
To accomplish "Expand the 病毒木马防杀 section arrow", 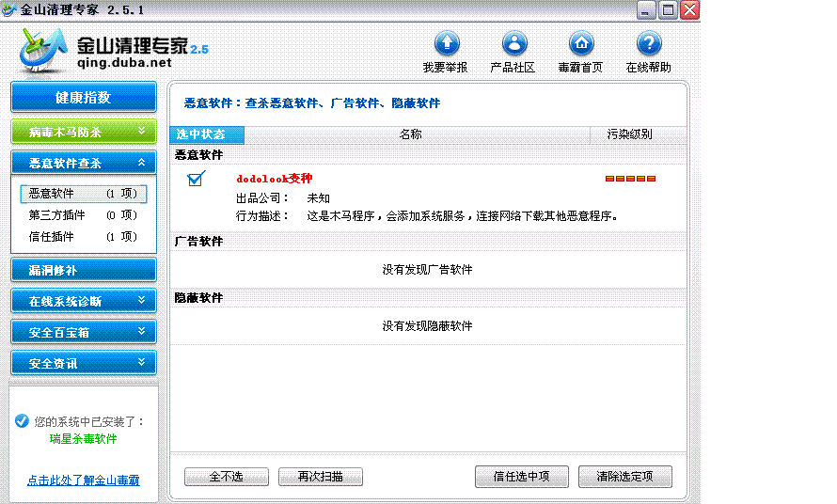I will pos(141,131).
